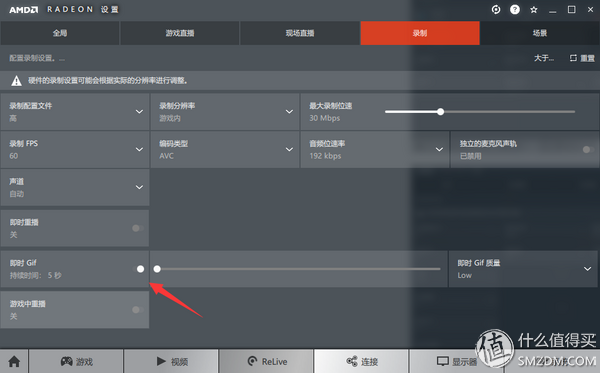Adjust the 最大录制位速 slider handle
600x373 pixels.
pyautogui.click(x=440, y=112)
